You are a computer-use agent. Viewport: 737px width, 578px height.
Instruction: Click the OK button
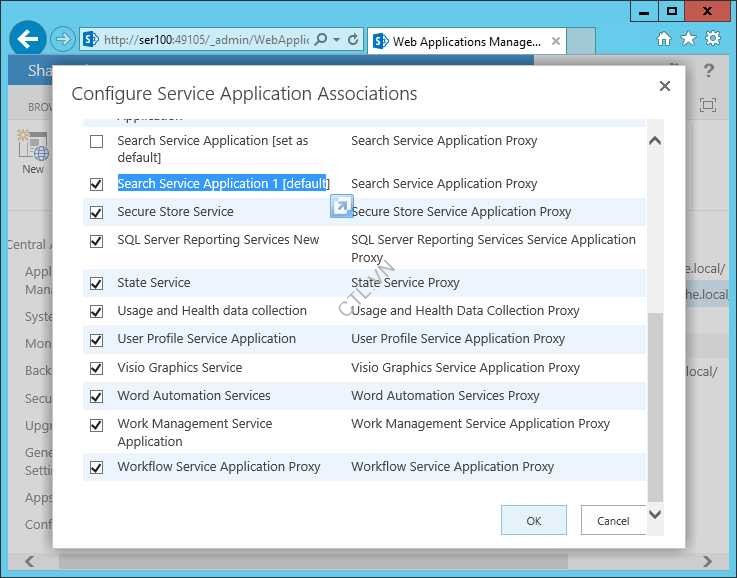click(x=533, y=520)
